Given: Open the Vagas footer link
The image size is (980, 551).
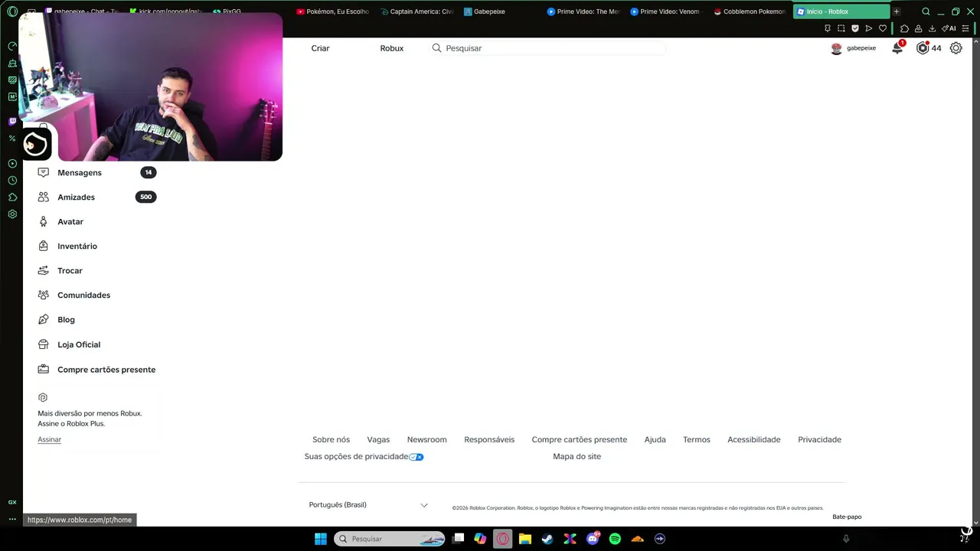Looking at the screenshot, I should pos(378,440).
